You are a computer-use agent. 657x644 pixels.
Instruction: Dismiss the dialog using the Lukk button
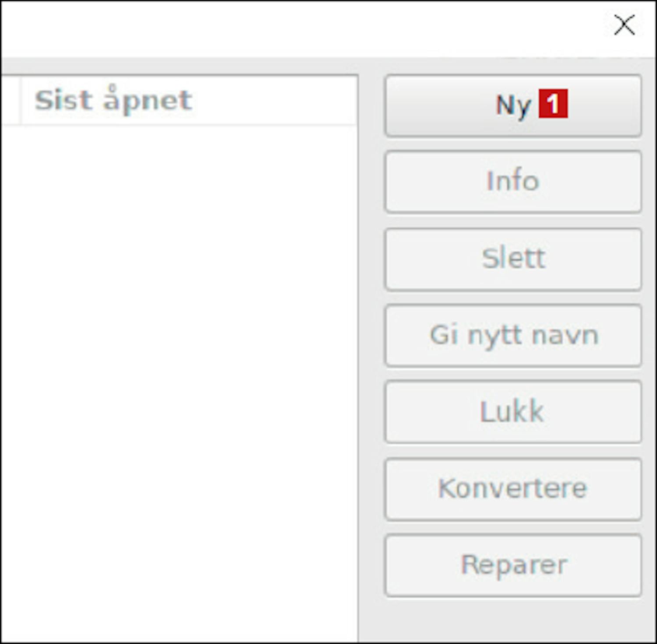[513, 412]
